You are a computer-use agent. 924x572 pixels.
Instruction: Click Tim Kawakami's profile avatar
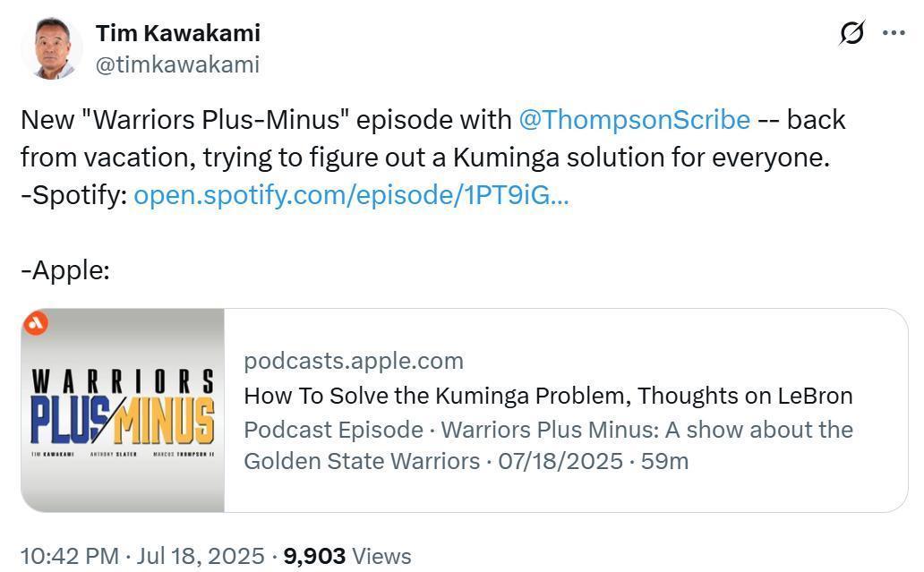coord(51,47)
